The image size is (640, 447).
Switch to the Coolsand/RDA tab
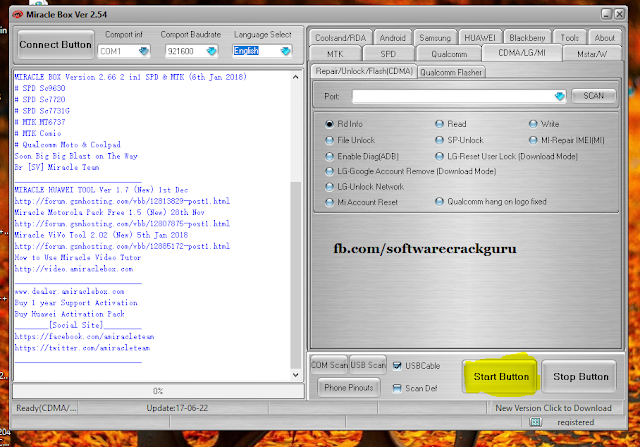(340, 38)
